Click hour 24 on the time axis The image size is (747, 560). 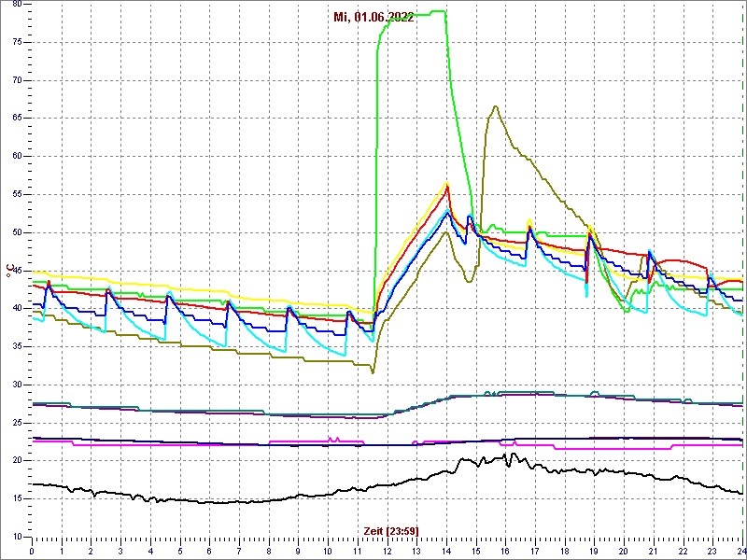(740, 552)
